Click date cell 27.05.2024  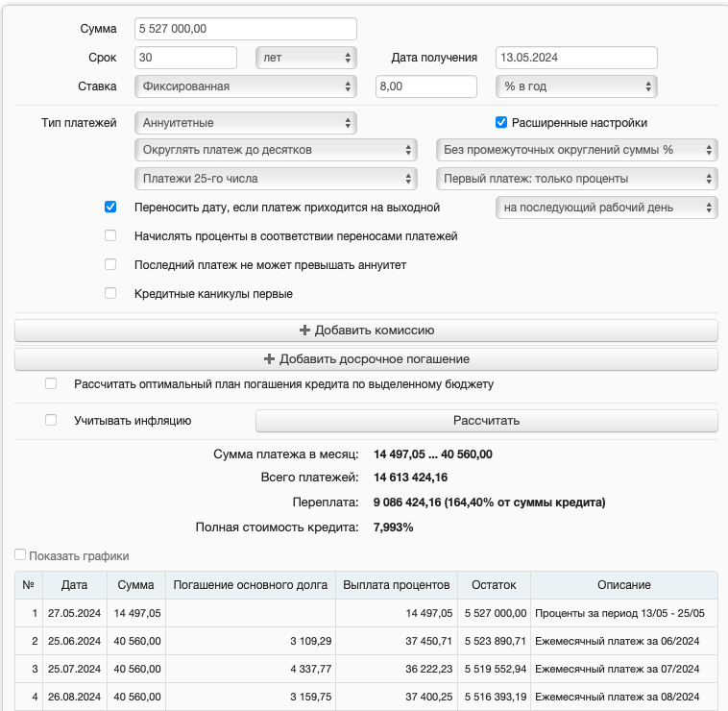[x=74, y=613]
